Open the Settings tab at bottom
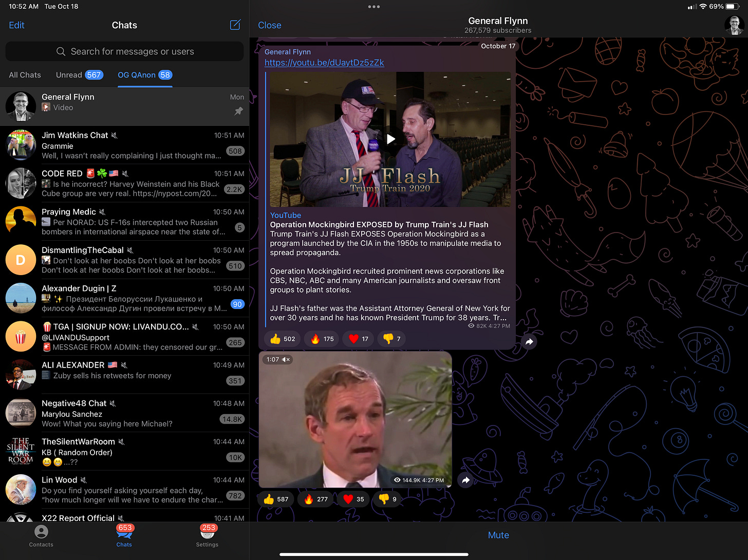The image size is (748, 560). click(208, 535)
